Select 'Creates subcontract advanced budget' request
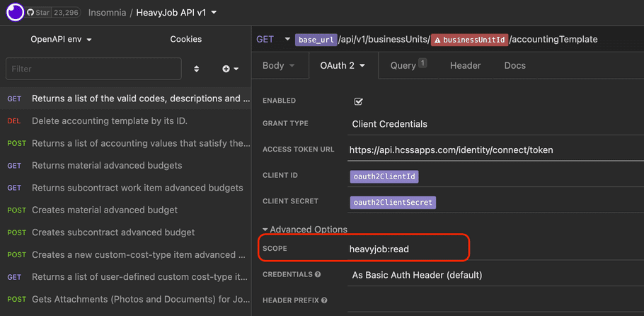644x316 pixels. pos(126,232)
